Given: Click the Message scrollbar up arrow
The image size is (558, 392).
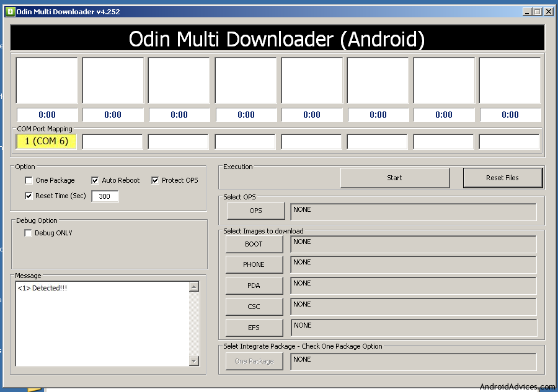Looking at the screenshot, I should click(x=194, y=287).
